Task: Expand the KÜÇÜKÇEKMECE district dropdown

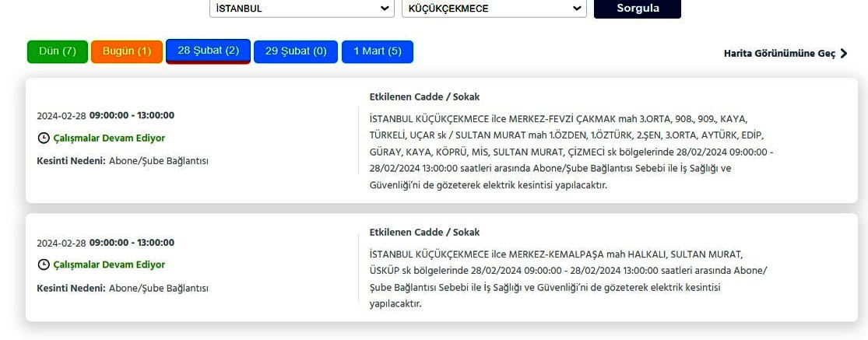Action: pos(494,9)
